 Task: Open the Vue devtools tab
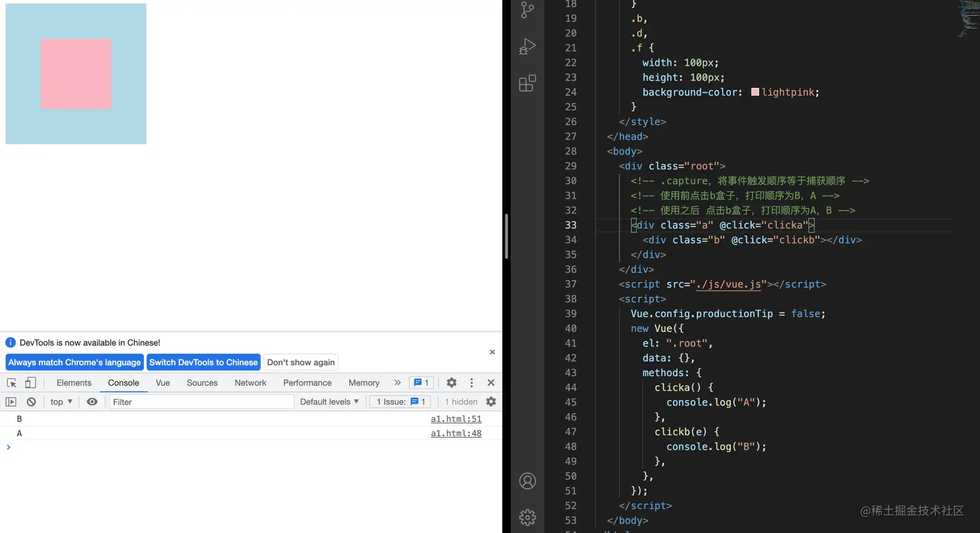pos(163,383)
